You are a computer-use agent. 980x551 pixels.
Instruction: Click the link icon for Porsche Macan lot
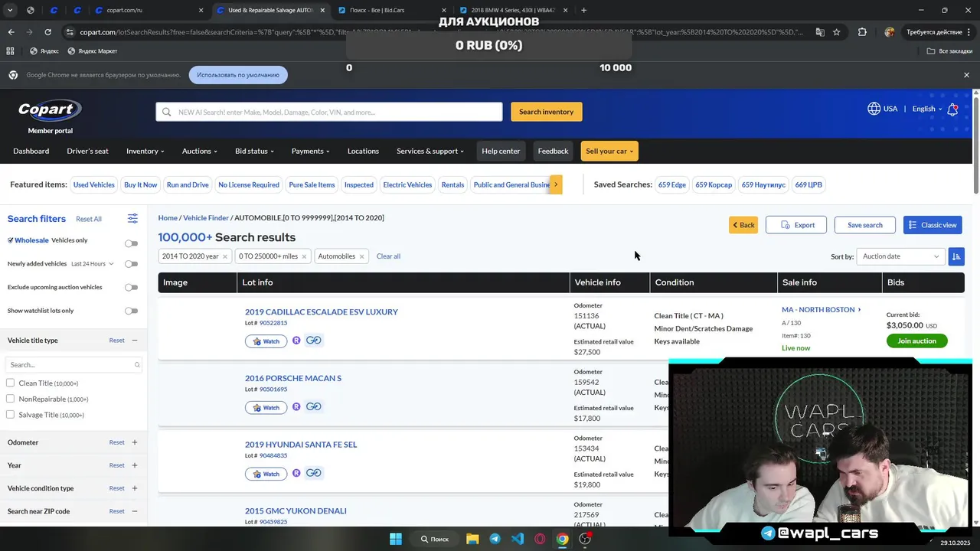[x=314, y=407]
